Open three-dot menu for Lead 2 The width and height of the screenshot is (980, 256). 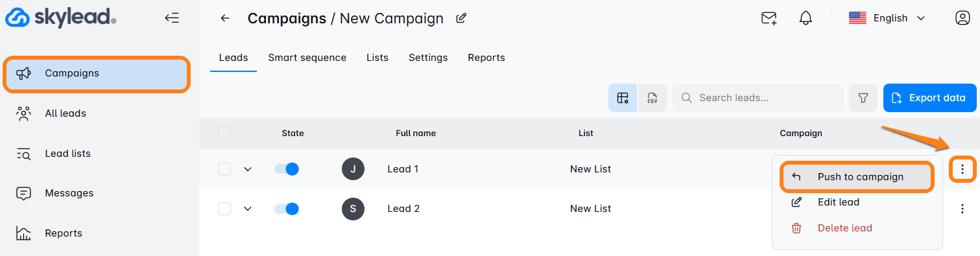point(962,209)
